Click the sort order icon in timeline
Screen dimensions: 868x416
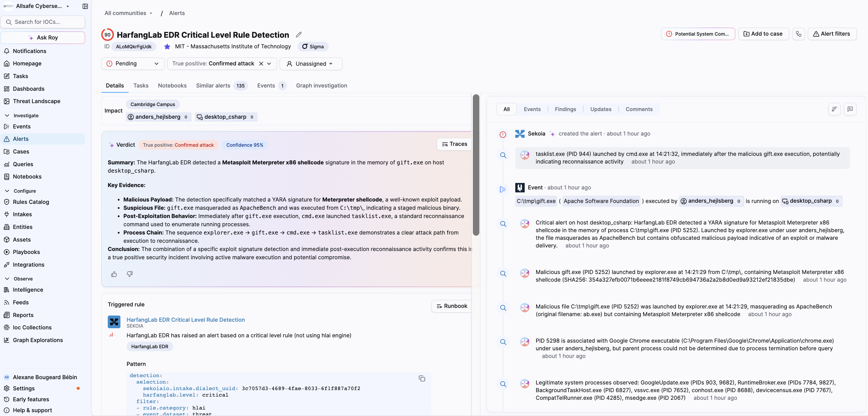[x=834, y=109]
